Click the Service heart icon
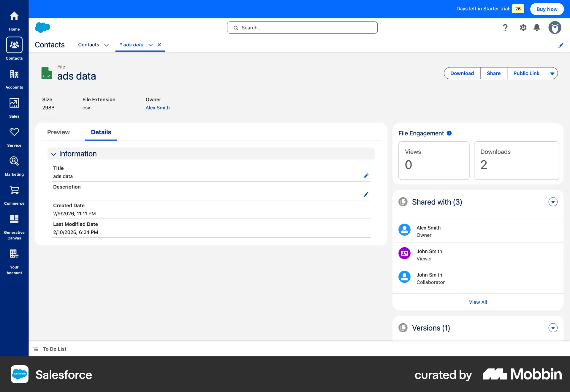Image resolution: width=570 pixels, height=392 pixels. [14, 132]
